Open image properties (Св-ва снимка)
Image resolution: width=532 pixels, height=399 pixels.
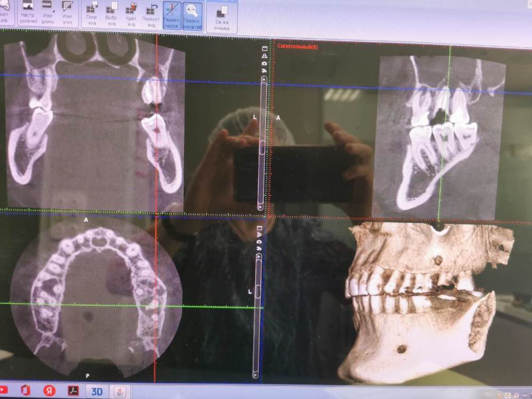pyautogui.click(x=222, y=17)
